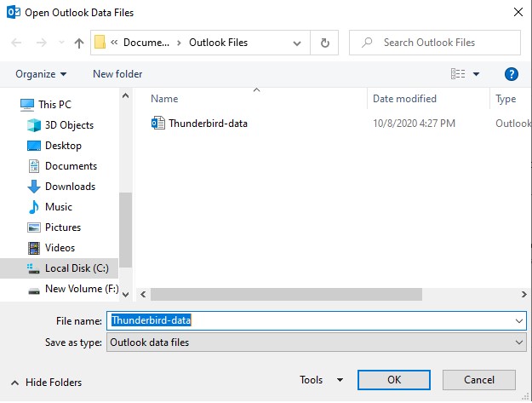Click the New folder button
The image size is (532, 403).
(117, 74)
